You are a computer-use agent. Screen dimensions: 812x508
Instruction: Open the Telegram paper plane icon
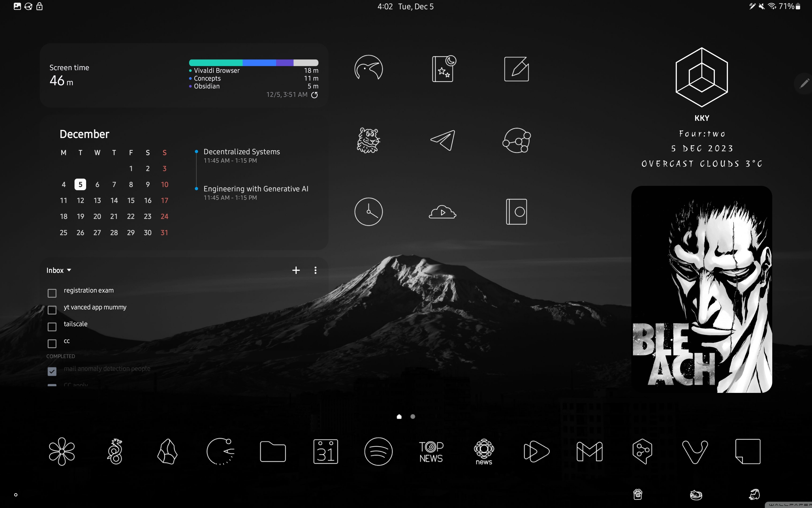(x=443, y=140)
